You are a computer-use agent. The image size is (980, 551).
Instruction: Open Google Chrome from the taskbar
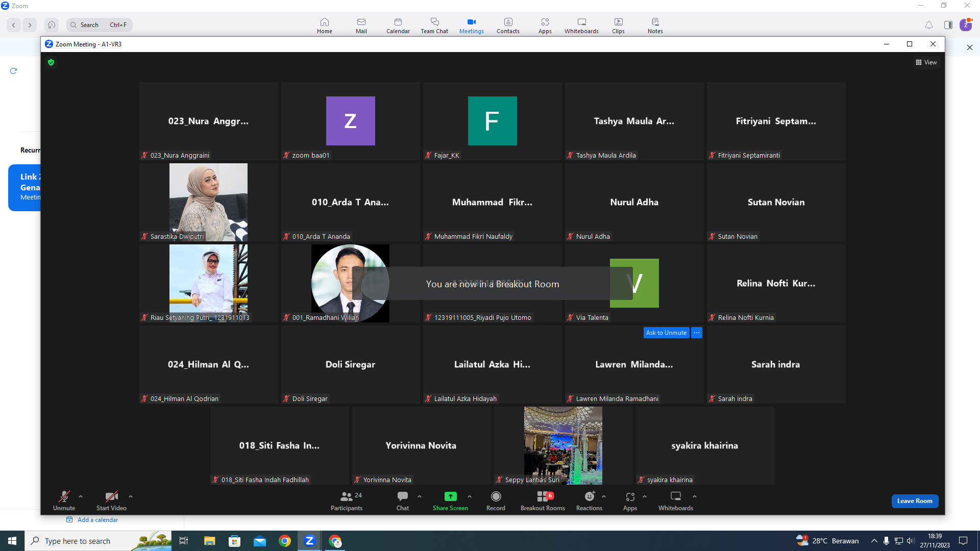[285, 541]
